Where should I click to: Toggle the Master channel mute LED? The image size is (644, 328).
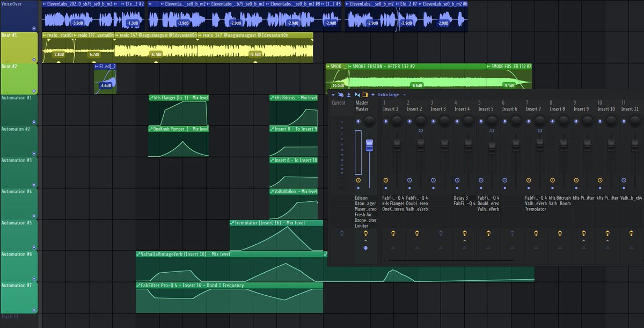(358, 122)
